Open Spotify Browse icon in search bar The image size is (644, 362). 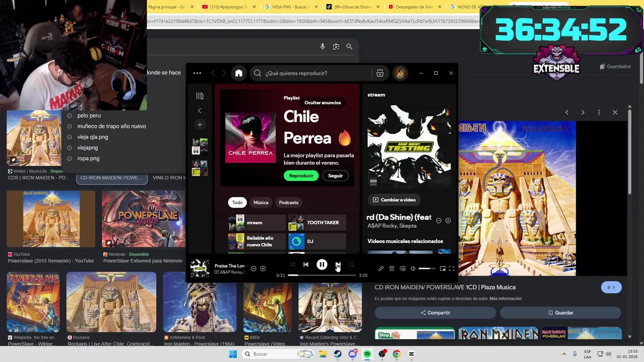(x=380, y=73)
